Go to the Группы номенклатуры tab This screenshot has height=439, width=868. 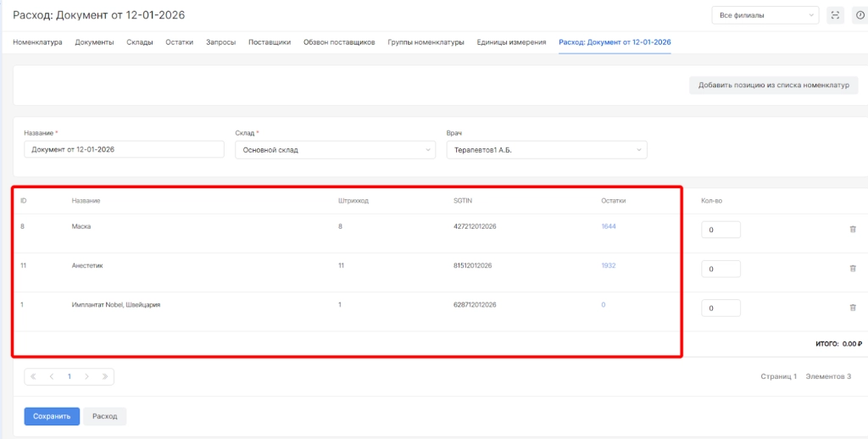click(x=426, y=42)
